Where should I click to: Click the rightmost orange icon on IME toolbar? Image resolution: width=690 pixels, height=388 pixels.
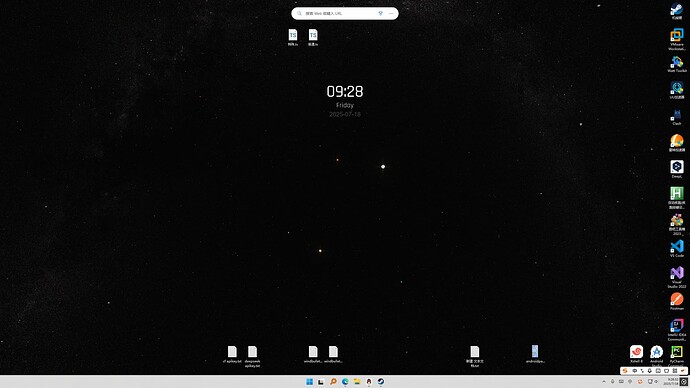tap(683, 371)
